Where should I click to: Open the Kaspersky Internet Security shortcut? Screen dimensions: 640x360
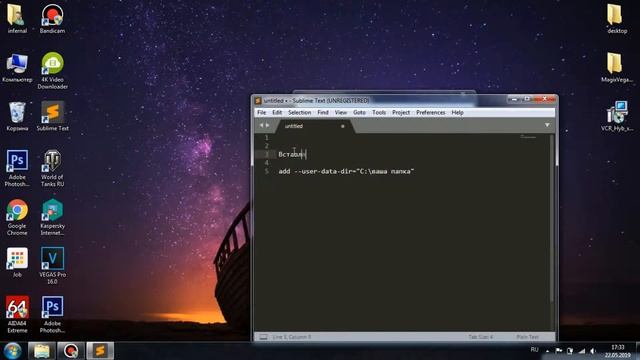(x=52, y=217)
